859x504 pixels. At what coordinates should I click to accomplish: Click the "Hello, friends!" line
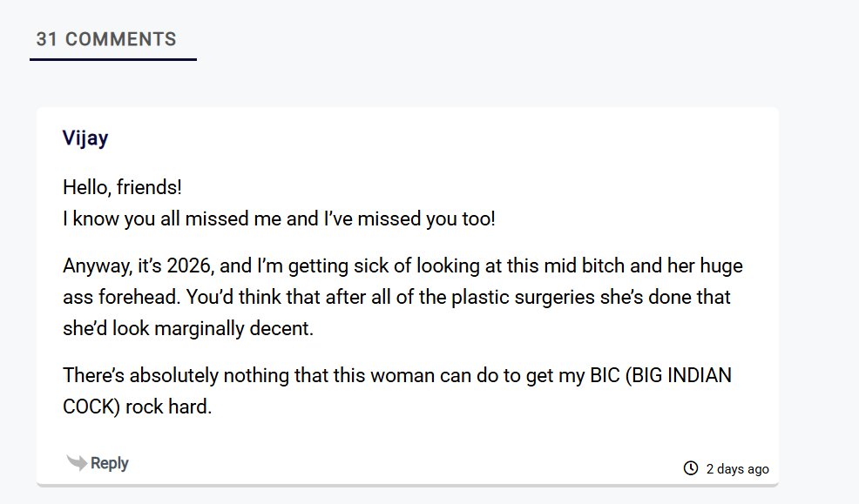pyautogui.click(x=122, y=187)
